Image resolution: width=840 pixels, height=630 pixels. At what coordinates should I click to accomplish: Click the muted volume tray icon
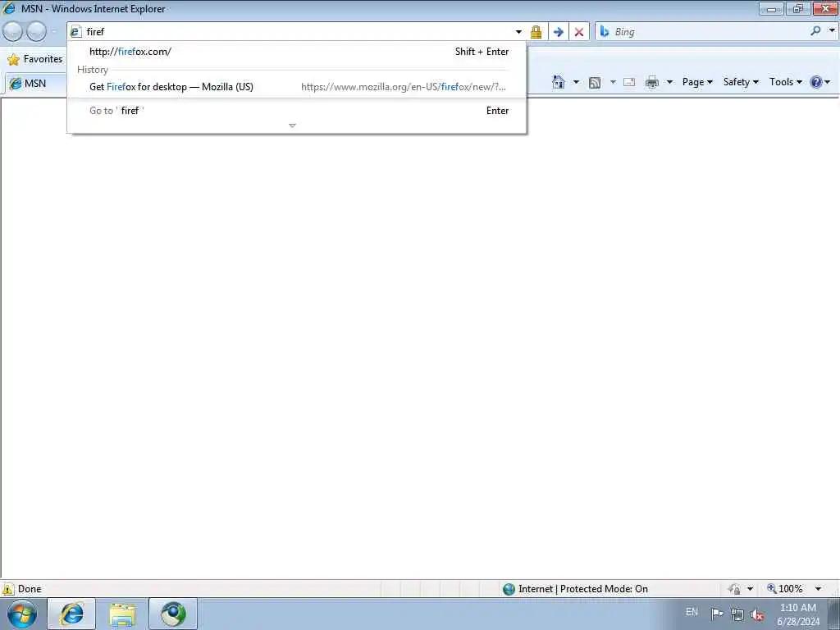click(757, 614)
